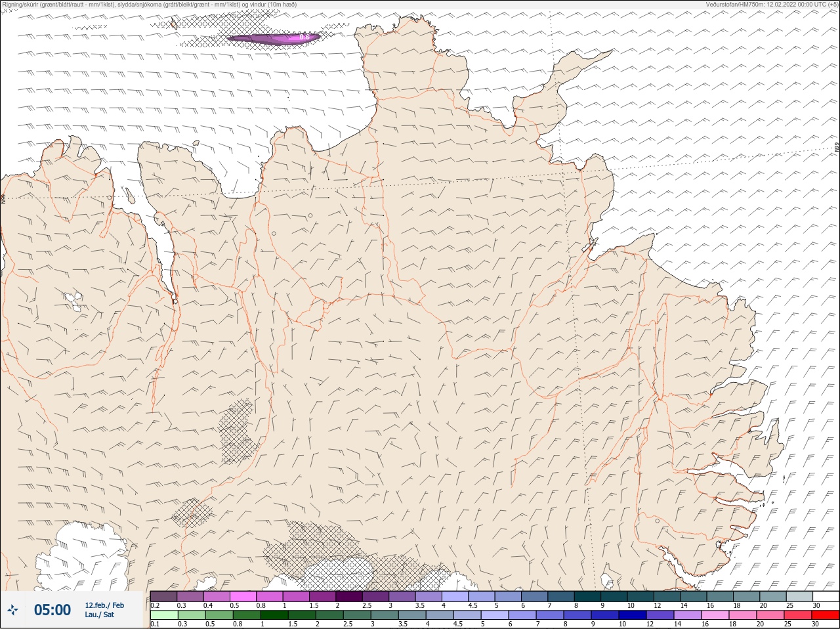Click lower legend swatch labeled 7

click(x=550, y=615)
